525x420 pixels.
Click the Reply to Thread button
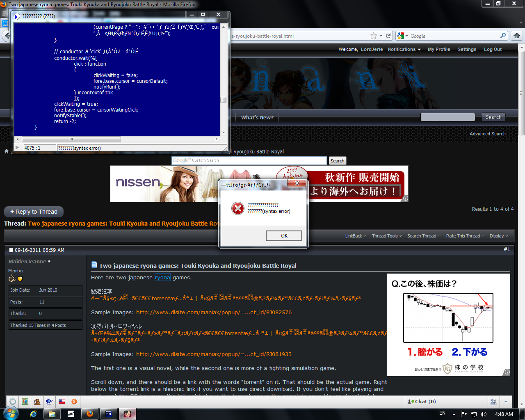[x=34, y=212]
